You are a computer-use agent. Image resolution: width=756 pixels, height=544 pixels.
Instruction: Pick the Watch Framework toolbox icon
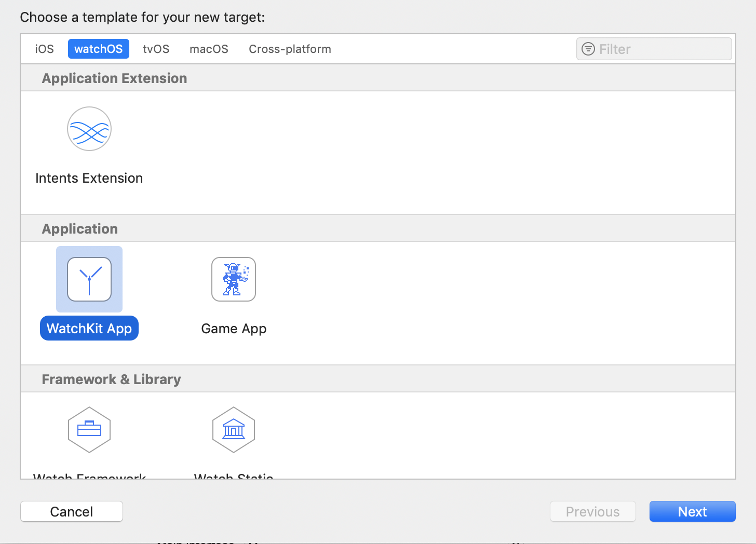89,430
